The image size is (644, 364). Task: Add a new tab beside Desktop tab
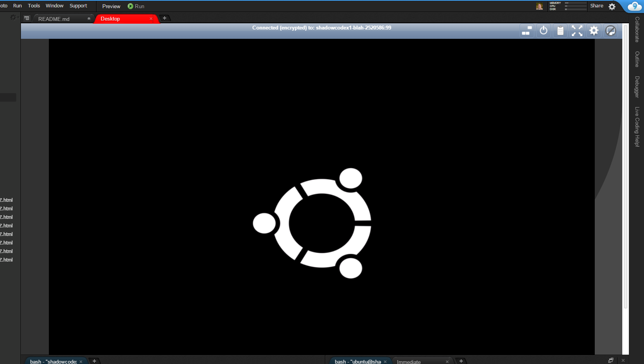click(164, 18)
